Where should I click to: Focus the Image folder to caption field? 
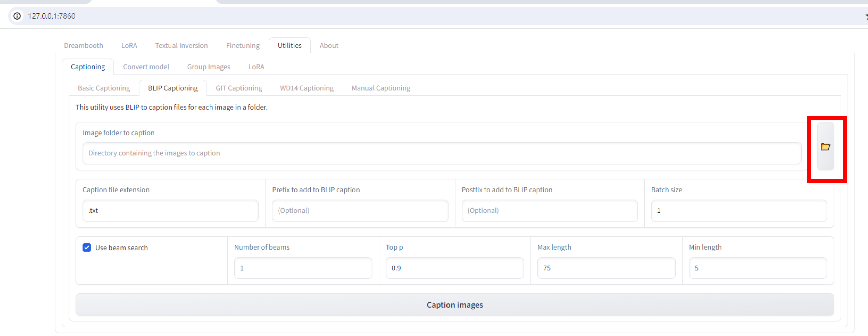442,153
